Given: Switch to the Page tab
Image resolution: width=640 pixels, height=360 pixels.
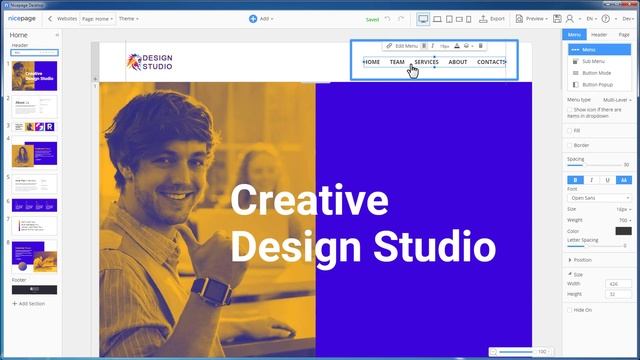Looking at the screenshot, I should 624,35.
